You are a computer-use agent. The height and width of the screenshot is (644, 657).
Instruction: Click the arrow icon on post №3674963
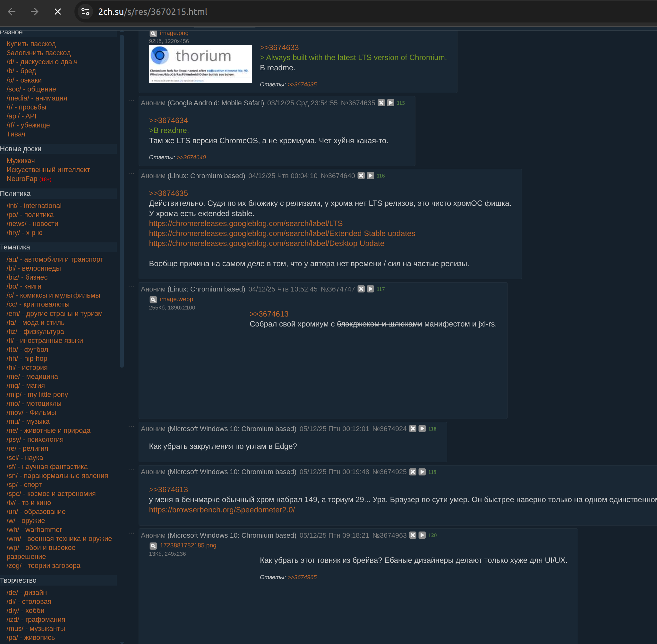point(422,535)
